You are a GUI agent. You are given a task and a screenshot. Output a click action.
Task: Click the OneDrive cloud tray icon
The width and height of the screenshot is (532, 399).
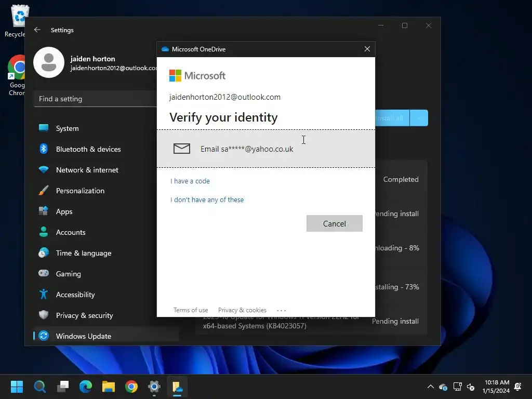pyautogui.click(x=443, y=387)
